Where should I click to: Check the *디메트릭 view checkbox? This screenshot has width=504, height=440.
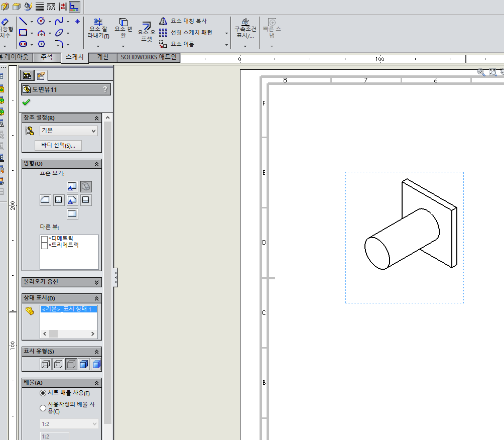[44, 239]
